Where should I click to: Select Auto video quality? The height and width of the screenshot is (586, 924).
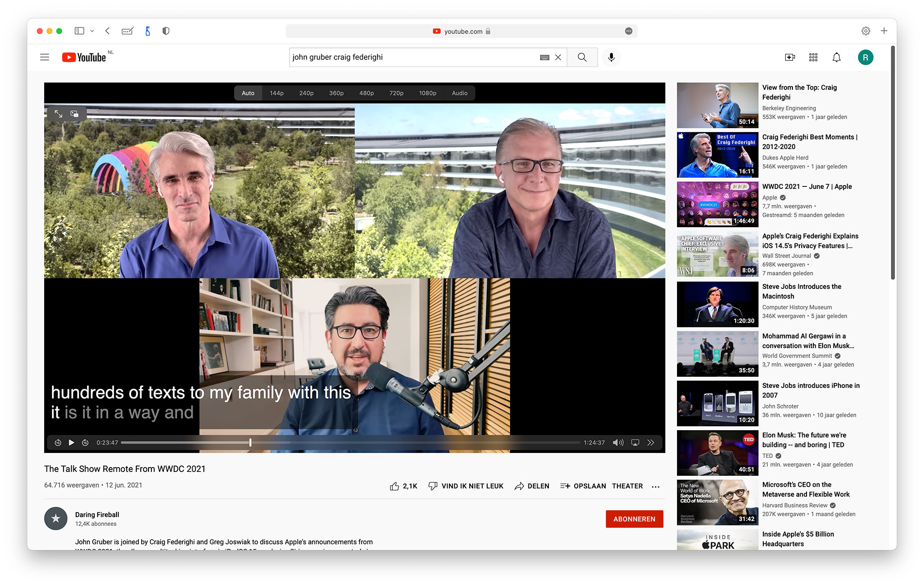248,93
